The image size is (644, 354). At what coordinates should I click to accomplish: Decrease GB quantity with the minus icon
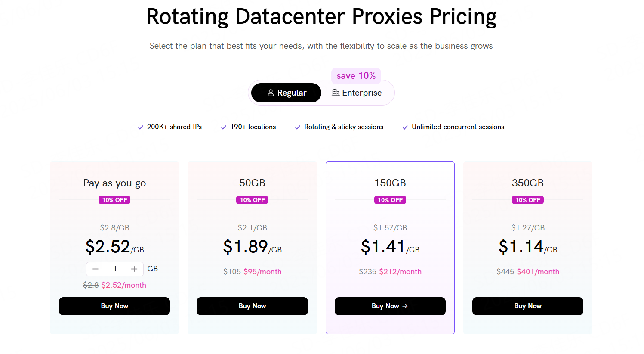click(x=96, y=269)
